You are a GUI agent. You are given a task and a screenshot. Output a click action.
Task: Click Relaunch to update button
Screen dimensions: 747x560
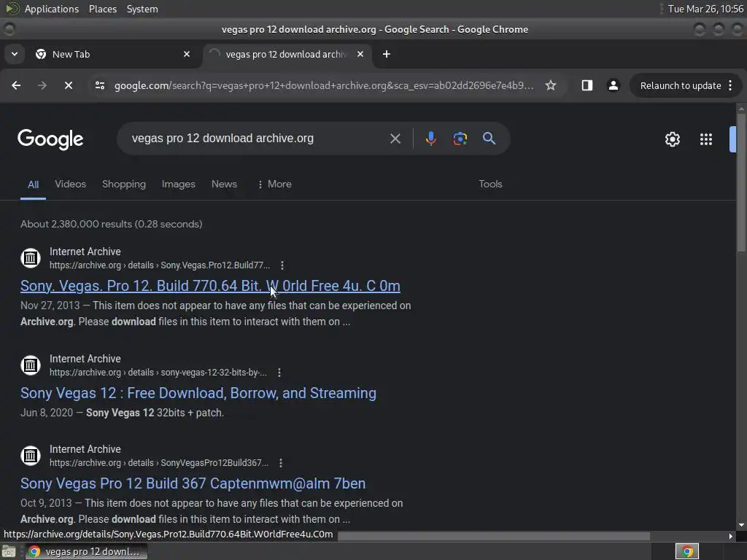681,85
